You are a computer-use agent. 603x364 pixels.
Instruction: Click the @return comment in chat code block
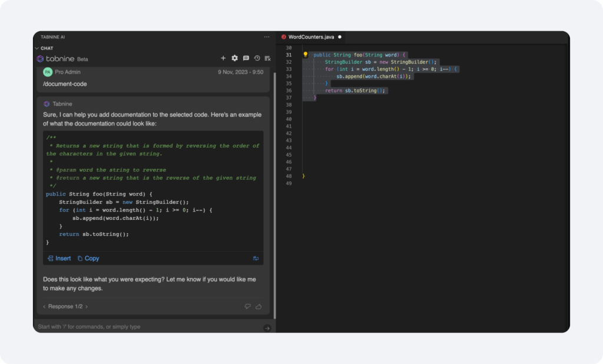pos(153,178)
